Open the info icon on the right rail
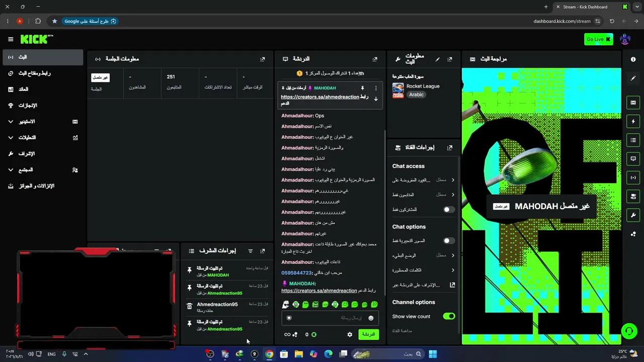This screenshot has width=644, height=362. click(633, 59)
